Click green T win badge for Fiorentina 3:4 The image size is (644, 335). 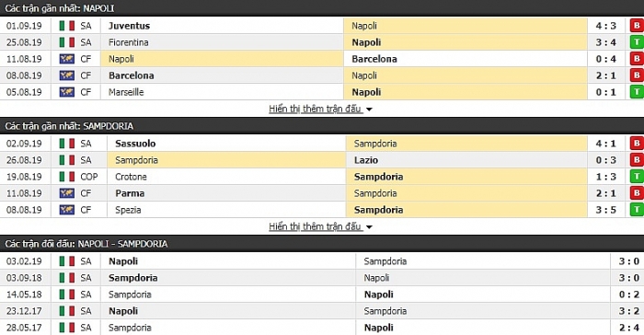(x=637, y=42)
